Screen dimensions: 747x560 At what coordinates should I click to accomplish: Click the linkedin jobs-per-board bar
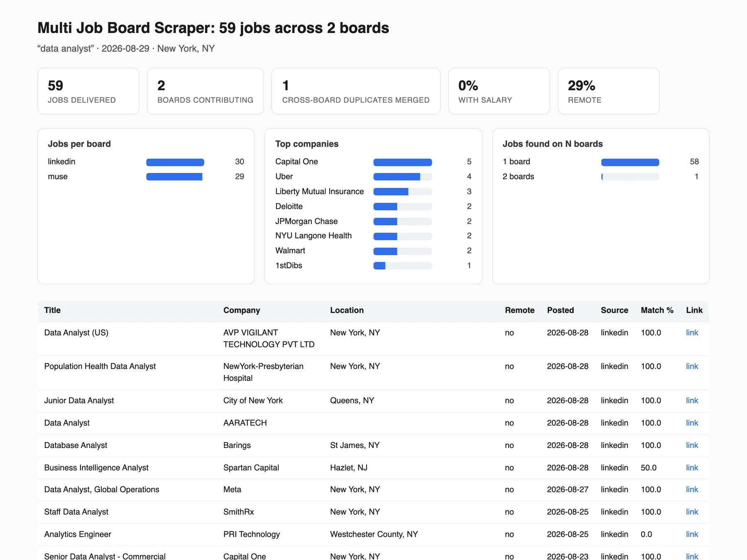pos(175,162)
